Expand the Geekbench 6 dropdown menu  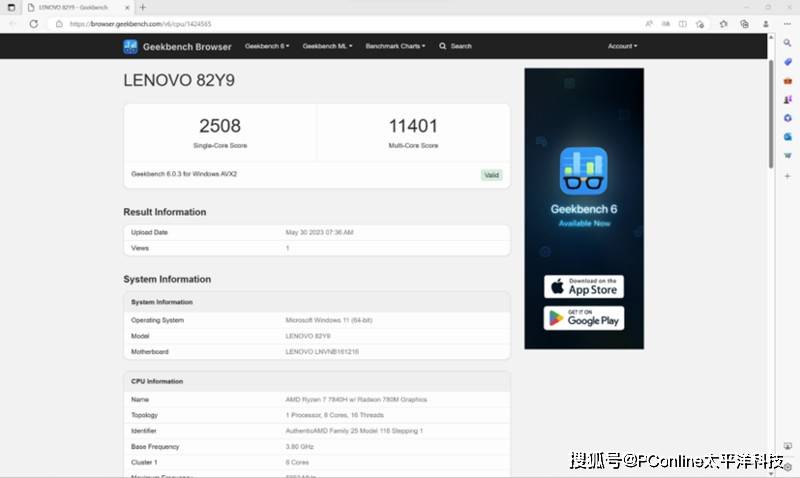(267, 46)
